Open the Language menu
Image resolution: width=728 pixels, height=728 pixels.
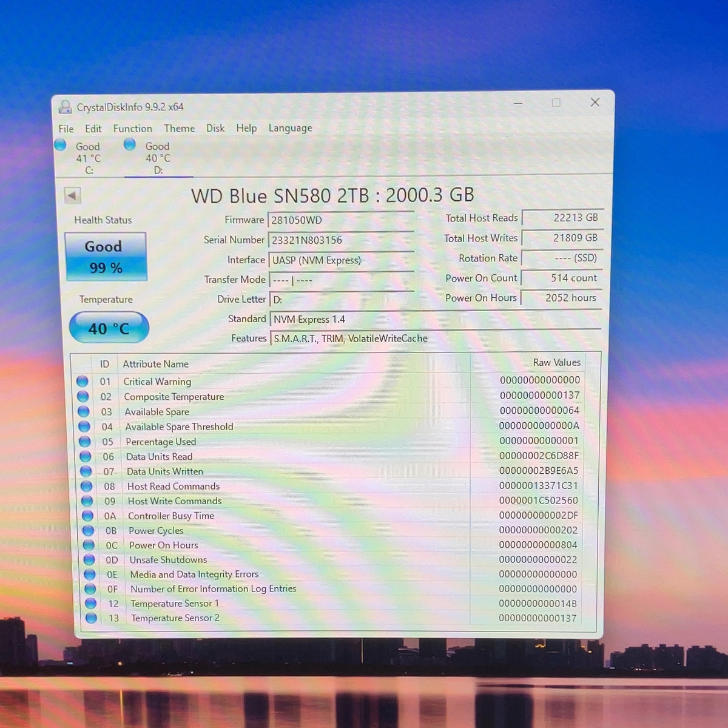pos(291,128)
